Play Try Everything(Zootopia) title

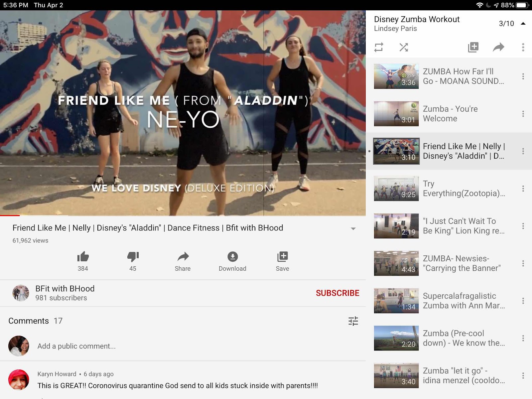coord(464,189)
